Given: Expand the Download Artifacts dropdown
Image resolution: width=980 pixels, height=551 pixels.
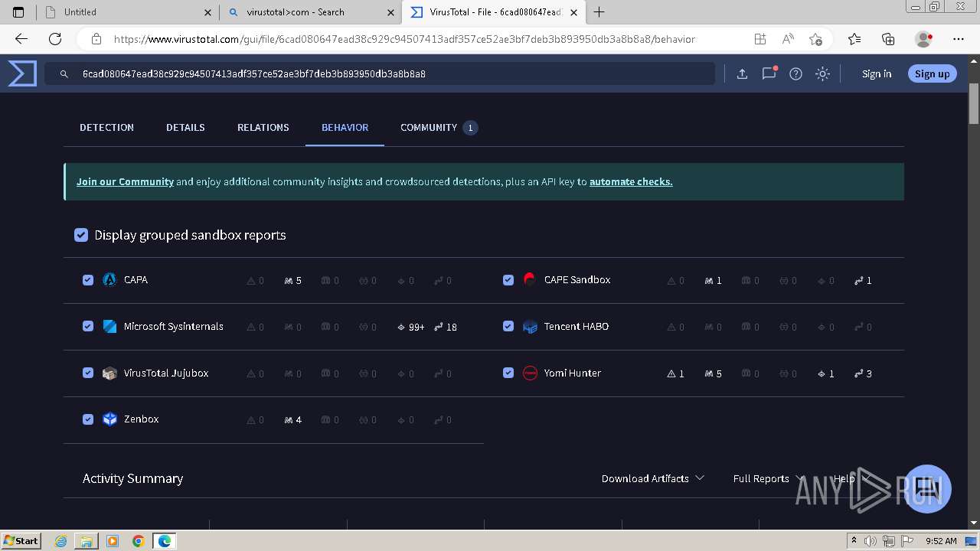Looking at the screenshot, I should tap(652, 478).
